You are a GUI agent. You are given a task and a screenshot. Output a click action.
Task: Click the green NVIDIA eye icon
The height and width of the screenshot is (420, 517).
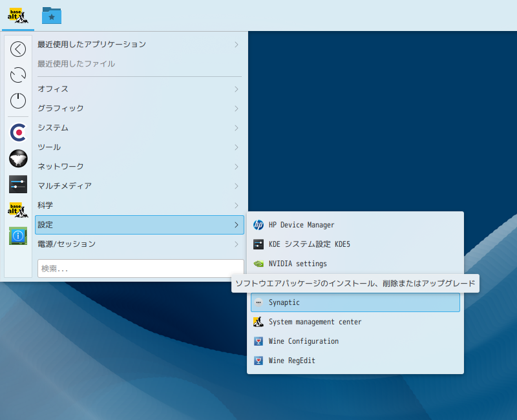tap(258, 264)
